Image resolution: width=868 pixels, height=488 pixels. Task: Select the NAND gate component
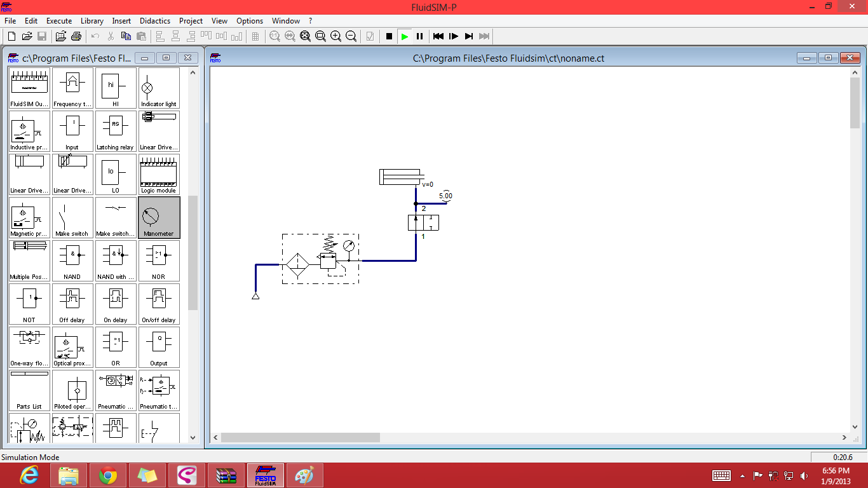click(72, 261)
